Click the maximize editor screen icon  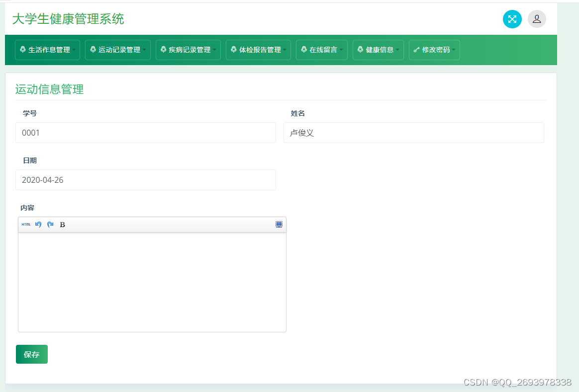pos(279,224)
